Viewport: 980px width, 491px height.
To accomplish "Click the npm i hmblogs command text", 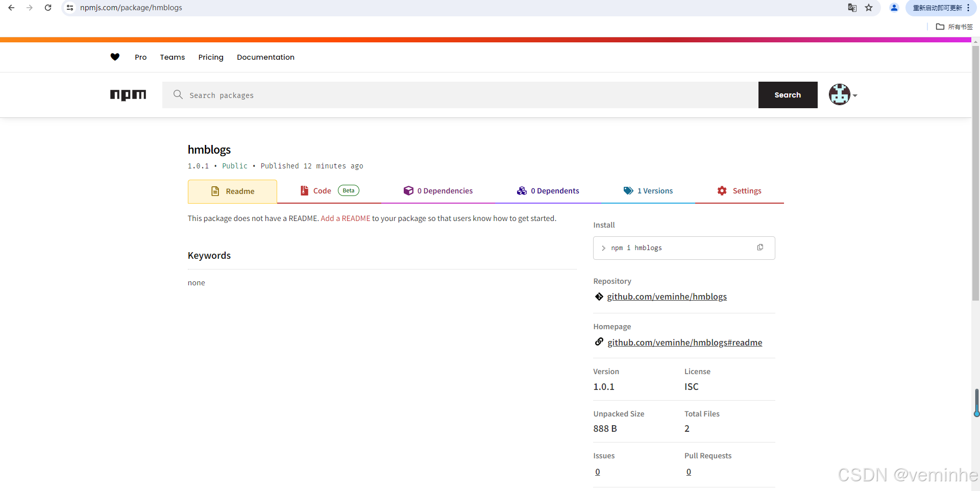I will [x=636, y=248].
